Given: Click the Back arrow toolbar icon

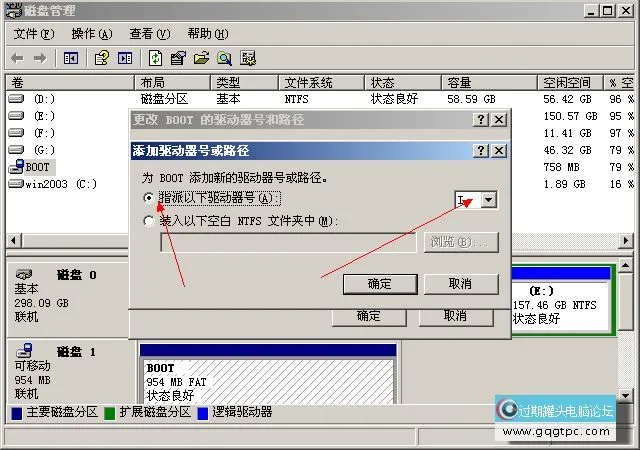Looking at the screenshot, I should (17, 58).
